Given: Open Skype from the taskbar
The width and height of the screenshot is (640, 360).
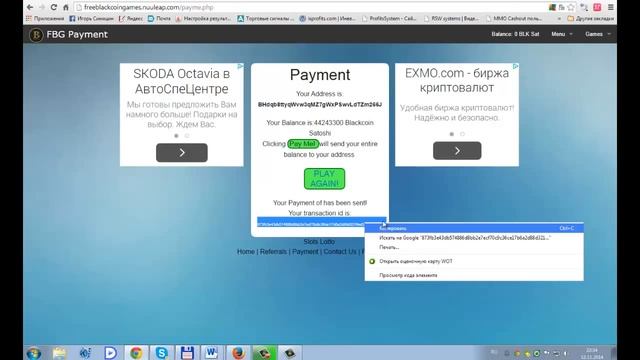Looking at the screenshot, I should 162,353.
